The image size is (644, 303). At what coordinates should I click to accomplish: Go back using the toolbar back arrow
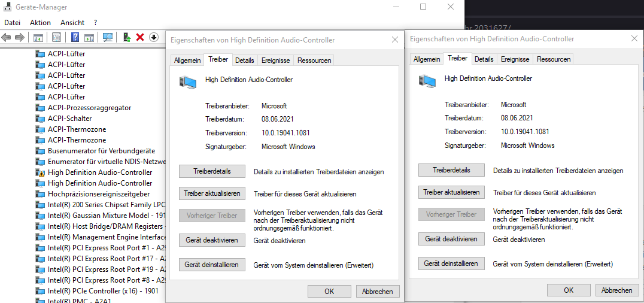[6, 37]
